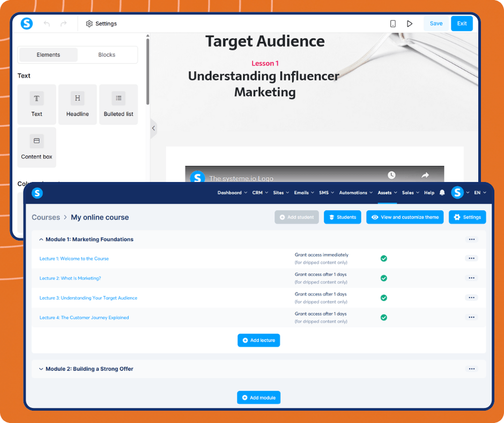This screenshot has height=423, width=504.
Task: Click systeme.io logo in dashboard navbar
Action: (38, 193)
